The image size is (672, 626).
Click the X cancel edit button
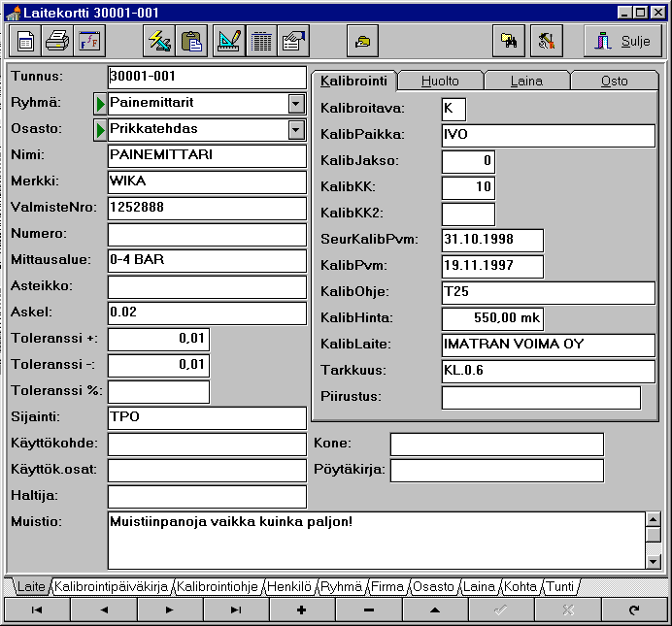point(568,610)
